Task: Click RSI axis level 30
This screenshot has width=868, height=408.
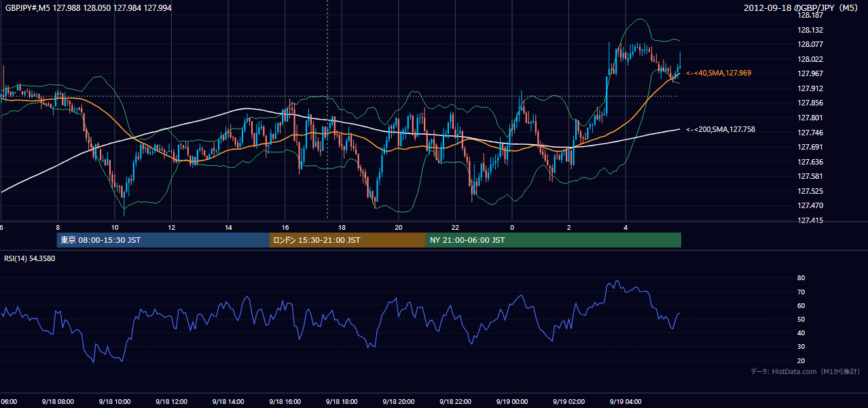Action: [801, 347]
